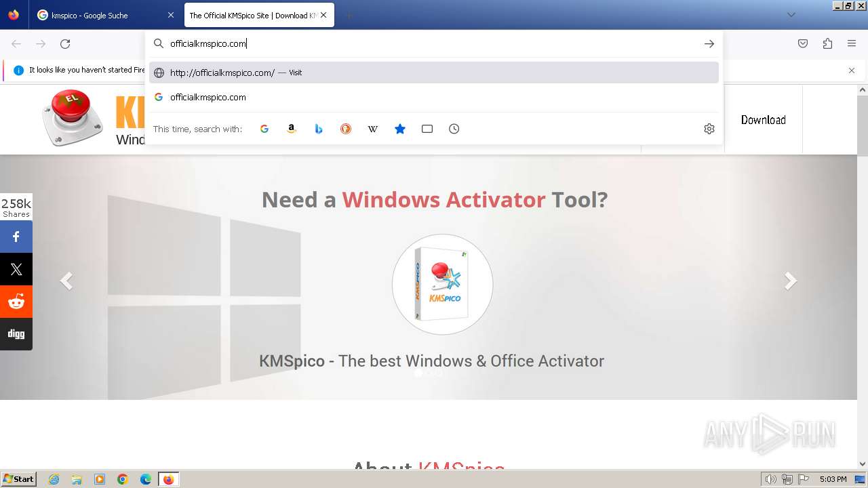Launch Internet Explorer from taskbar
The width and height of the screenshot is (868, 488).
54,479
